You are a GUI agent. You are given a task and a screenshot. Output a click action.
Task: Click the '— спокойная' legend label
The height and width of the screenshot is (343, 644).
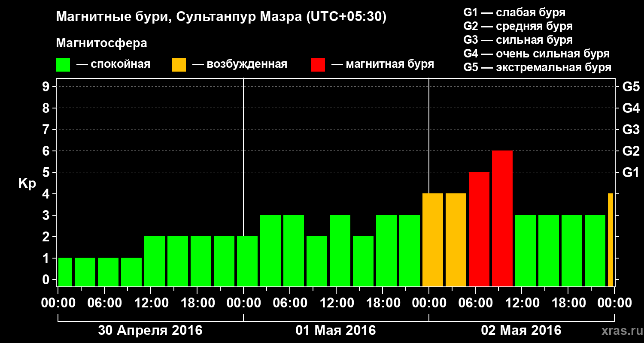pos(113,64)
